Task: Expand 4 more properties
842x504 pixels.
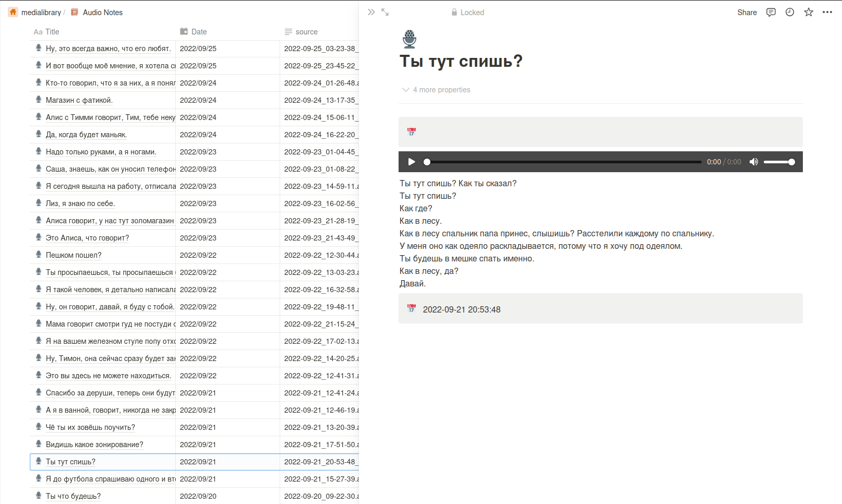Action: pyautogui.click(x=436, y=90)
